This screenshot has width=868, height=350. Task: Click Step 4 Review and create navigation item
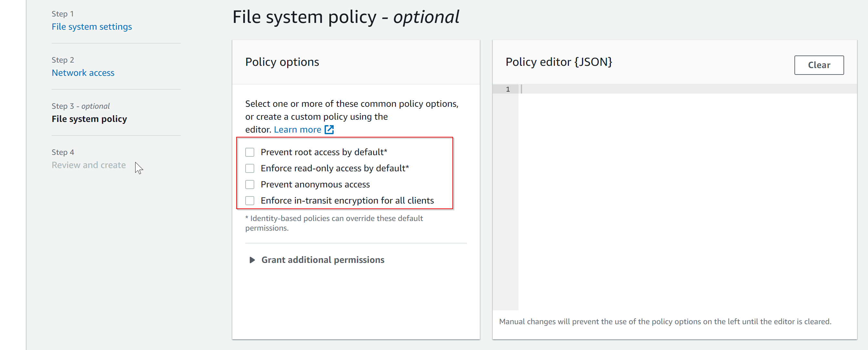[88, 165]
